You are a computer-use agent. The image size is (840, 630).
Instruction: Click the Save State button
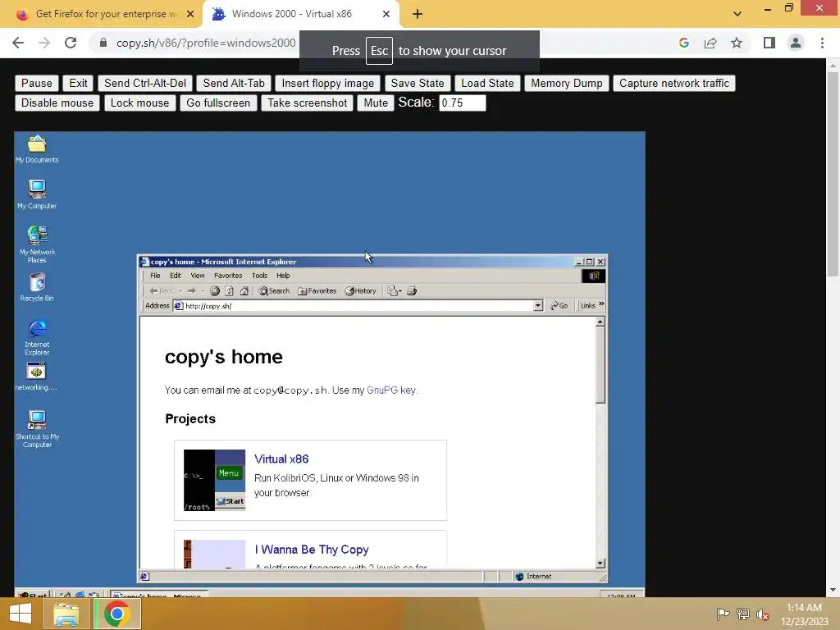[418, 83]
